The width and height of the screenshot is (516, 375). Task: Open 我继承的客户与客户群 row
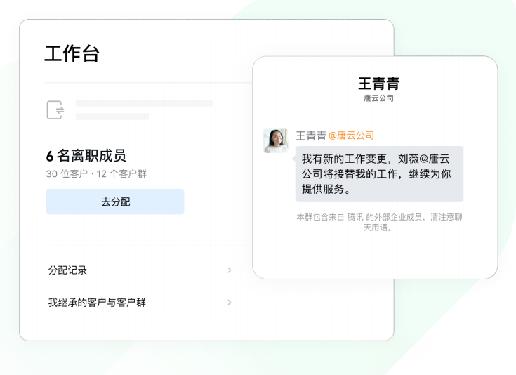139,302
